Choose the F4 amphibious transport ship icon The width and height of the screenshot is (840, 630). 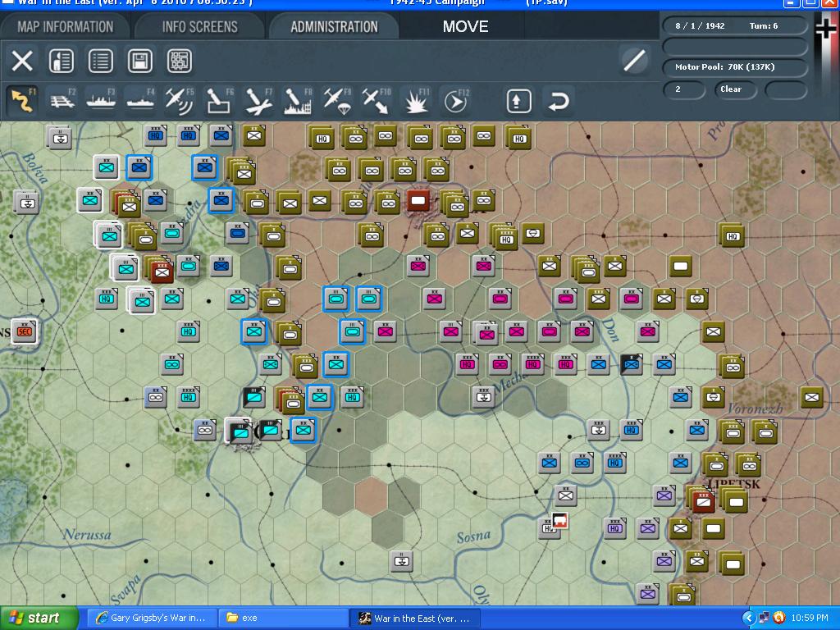coord(139,101)
